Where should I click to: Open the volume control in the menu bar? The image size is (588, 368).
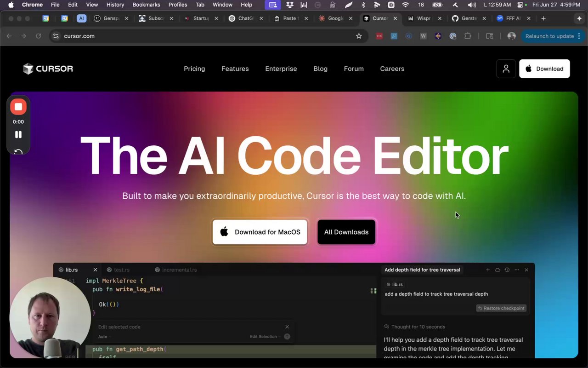(x=472, y=5)
